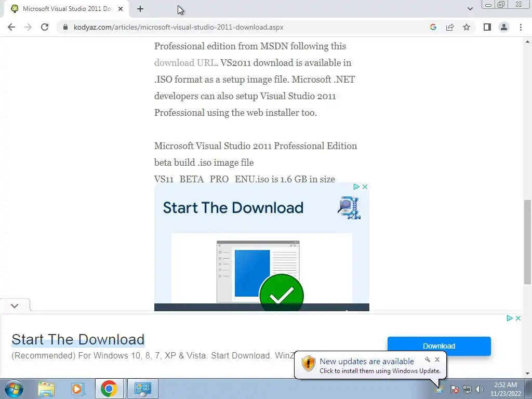This screenshot has height=399, width=532.
Task: Go back with the browser back arrow
Action: tap(11, 27)
